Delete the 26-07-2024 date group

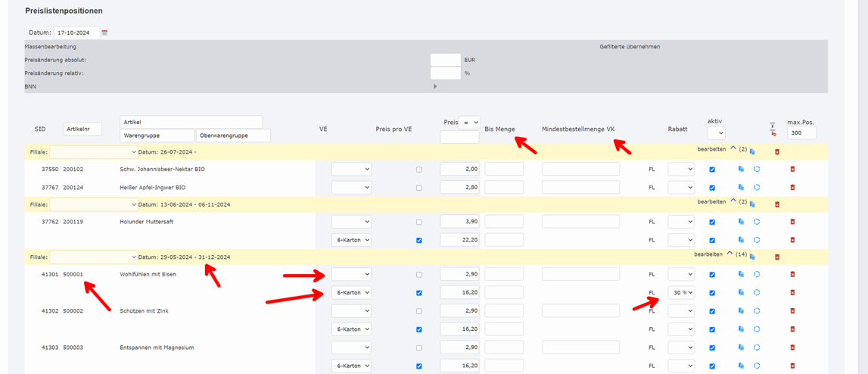(777, 152)
